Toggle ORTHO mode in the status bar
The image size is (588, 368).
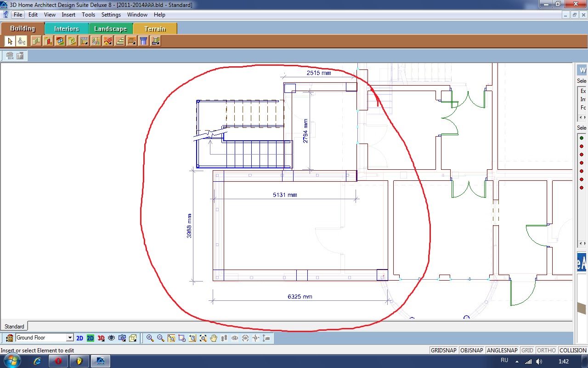coord(547,351)
